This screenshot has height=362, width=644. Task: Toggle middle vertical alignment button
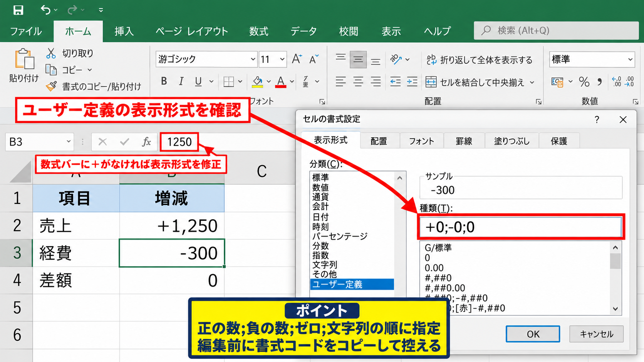click(358, 59)
